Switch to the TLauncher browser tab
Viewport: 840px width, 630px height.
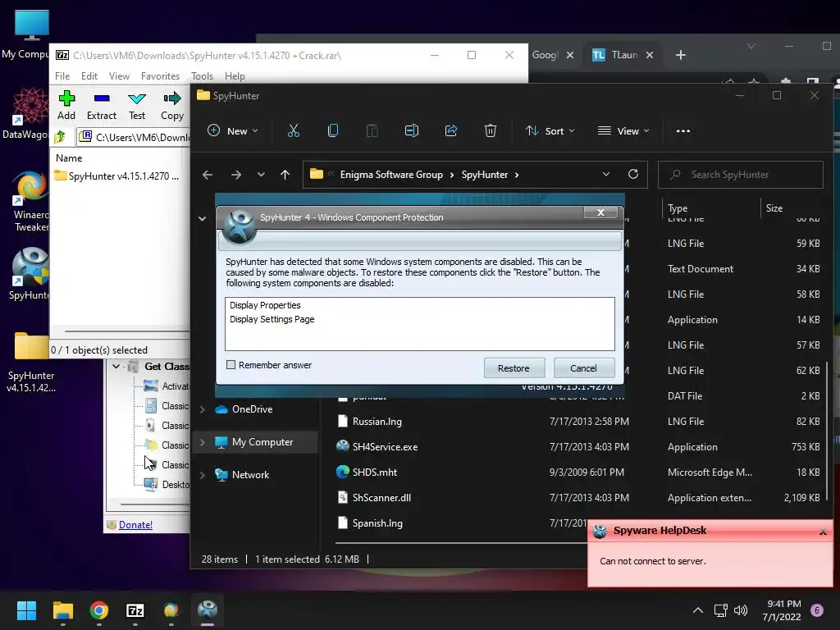622,55
